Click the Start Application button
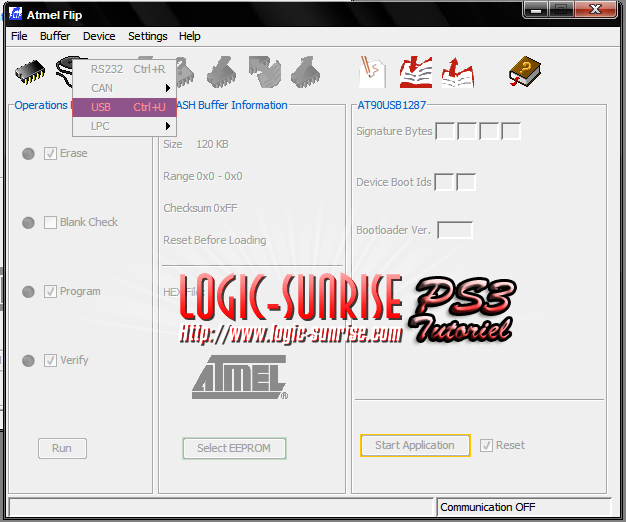626x522 pixels. coord(415,445)
